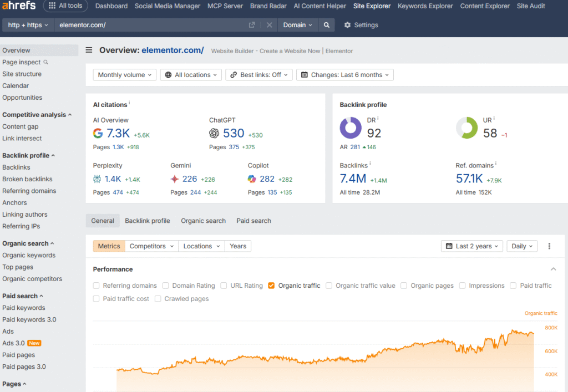
Task: Open the three-dot chart options menu
Action: click(x=550, y=246)
